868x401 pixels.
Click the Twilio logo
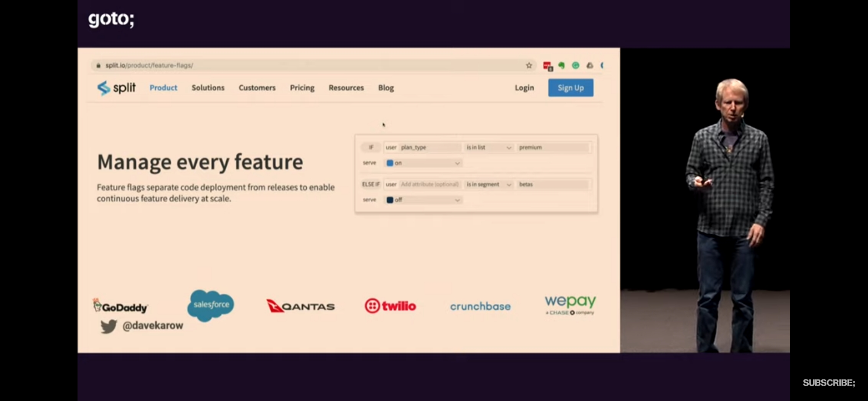pos(390,306)
